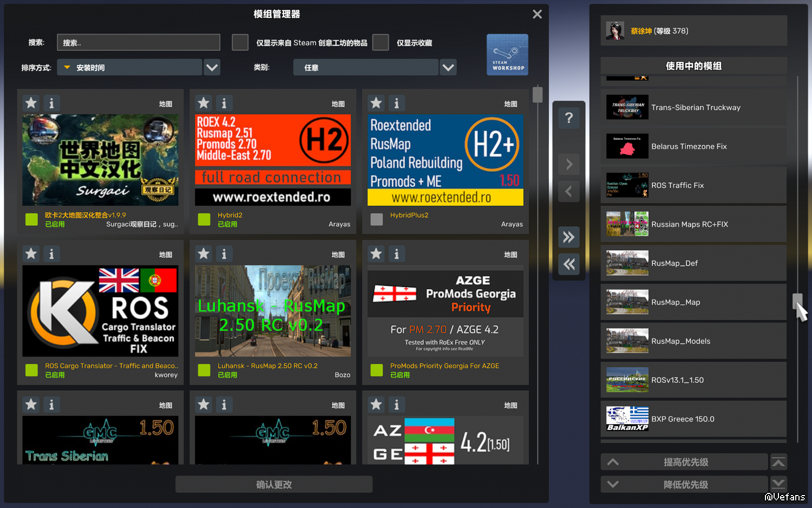Select Trans-Siberian Truckway in the active mods list
This screenshot has height=508, width=812.
[693, 107]
